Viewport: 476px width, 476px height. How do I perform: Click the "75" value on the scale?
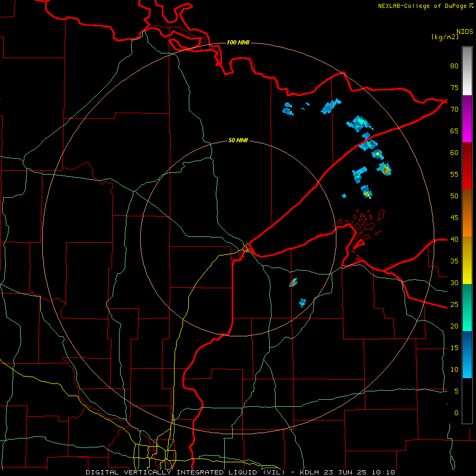tap(454, 87)
